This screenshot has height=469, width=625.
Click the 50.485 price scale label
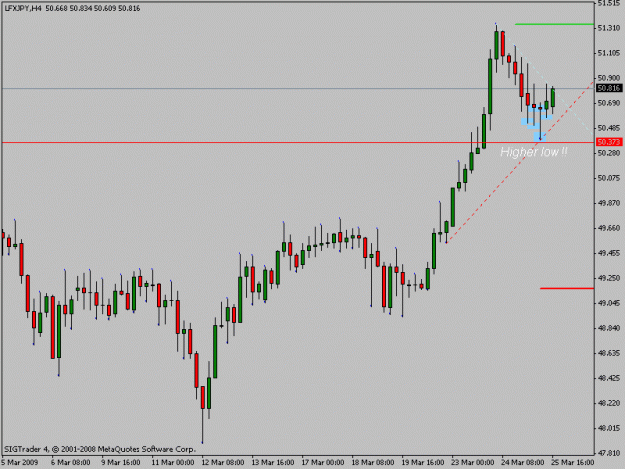click(609, 128)
